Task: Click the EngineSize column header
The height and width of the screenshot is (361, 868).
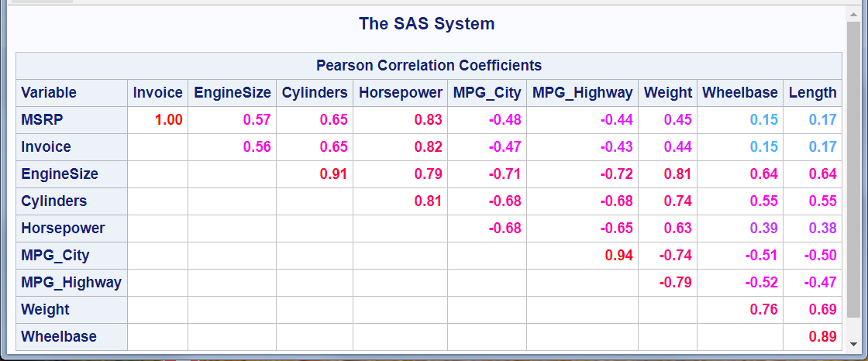Action: [232, 93]
